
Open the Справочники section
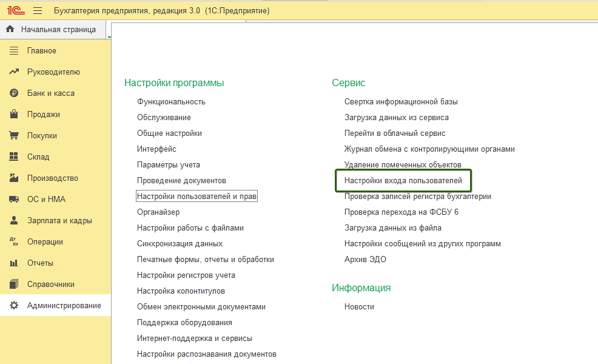click(x=51, y=285)
